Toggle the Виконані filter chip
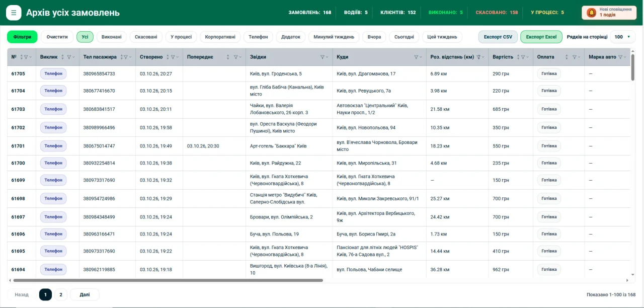 (x=111, y=37)
